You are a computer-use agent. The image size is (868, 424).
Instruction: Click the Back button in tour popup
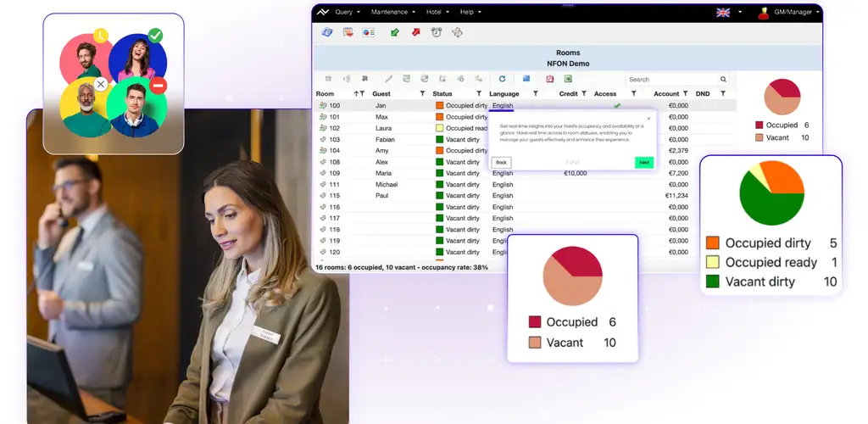point(501,162)
